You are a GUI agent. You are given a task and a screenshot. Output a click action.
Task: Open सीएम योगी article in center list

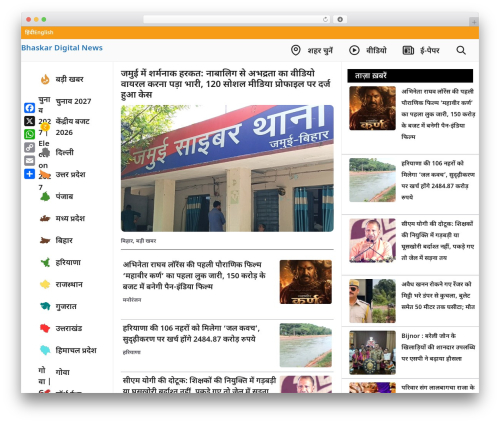(x=199, y=384)
